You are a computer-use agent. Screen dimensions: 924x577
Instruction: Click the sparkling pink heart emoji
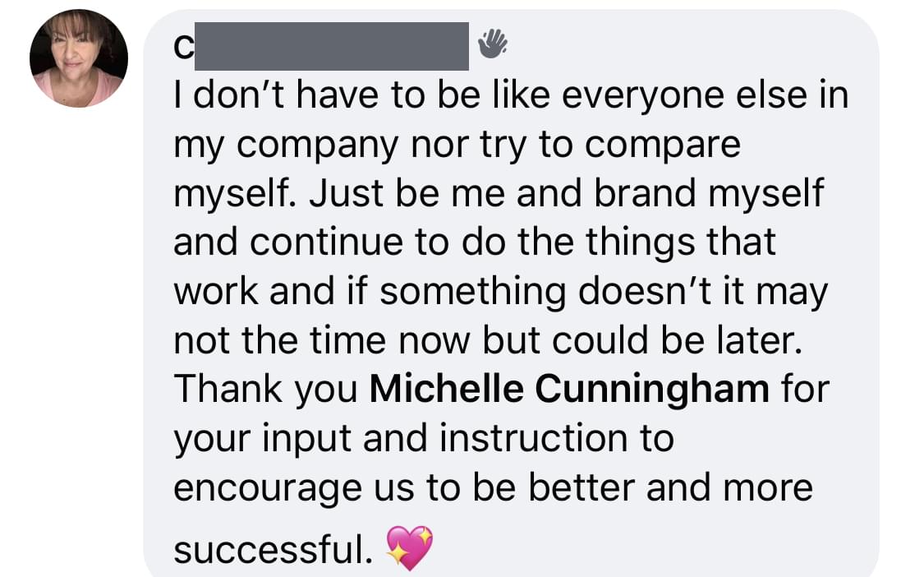410,548
